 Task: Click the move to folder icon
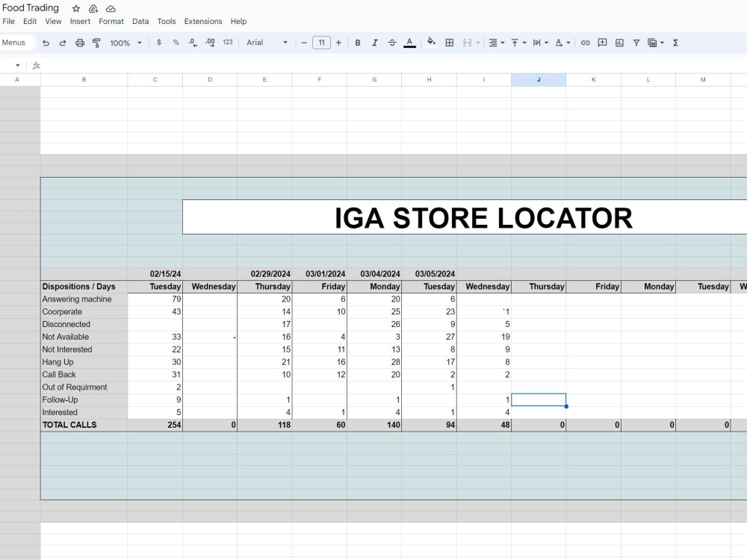point(93,8)
